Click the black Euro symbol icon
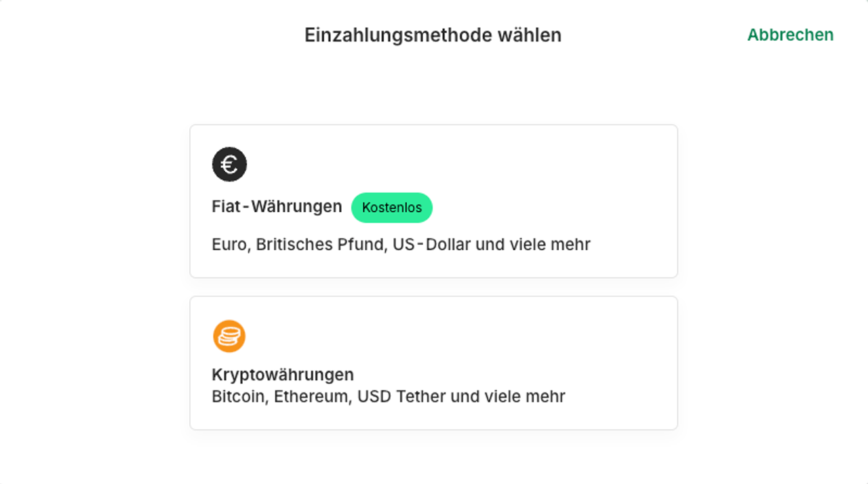The width and height of the screenshot is (868, 484). pyautogui.click(x=229, y=165)
